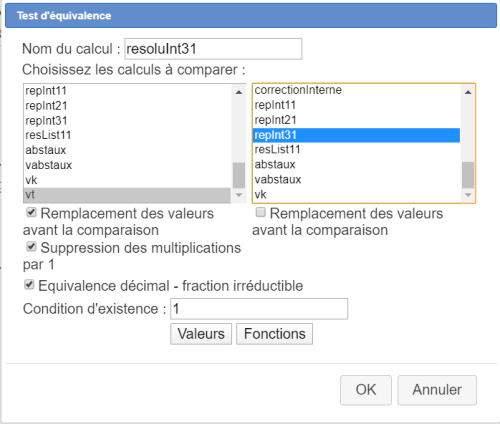The height and width of the screenshot is (424, 500).
Task: Click scroll-down arrow of right calculation list
Action: [468, 195]
